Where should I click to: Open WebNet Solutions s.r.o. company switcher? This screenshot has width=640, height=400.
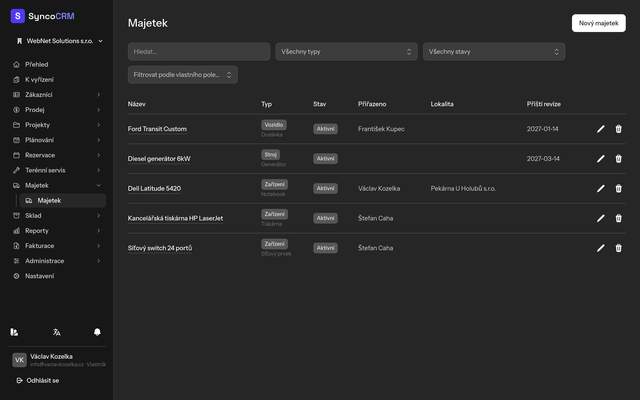click(60, 41)
